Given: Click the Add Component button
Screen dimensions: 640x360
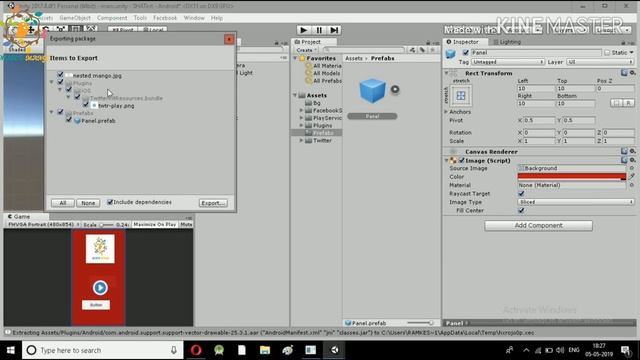Looking at the screenshot, I should click(538, 226).
